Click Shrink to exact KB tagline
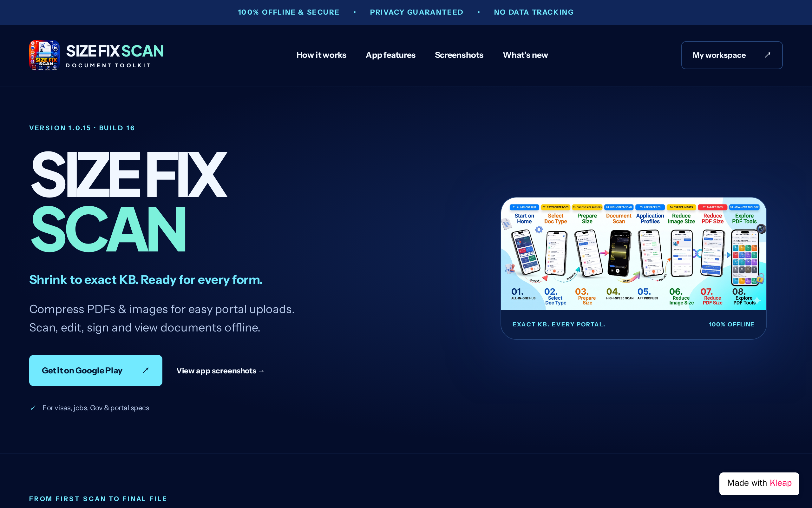This screenshot has height=508, width=812. click(x=146, y=280)
